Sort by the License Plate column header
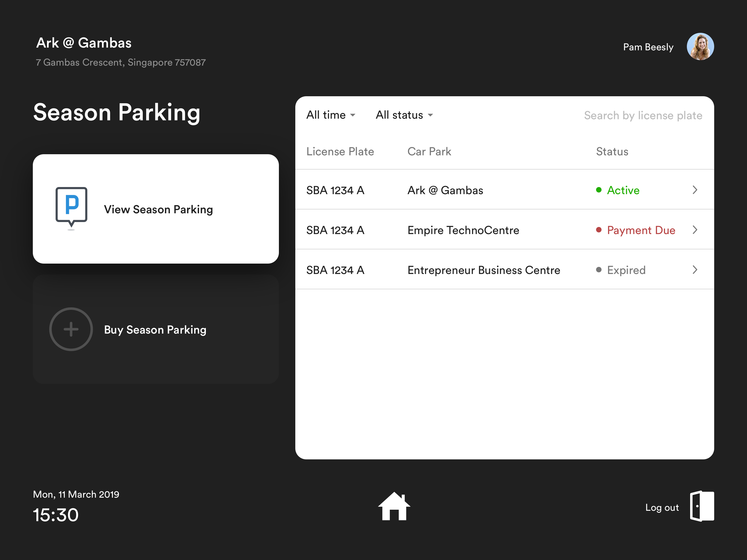 tap(340, 151)
